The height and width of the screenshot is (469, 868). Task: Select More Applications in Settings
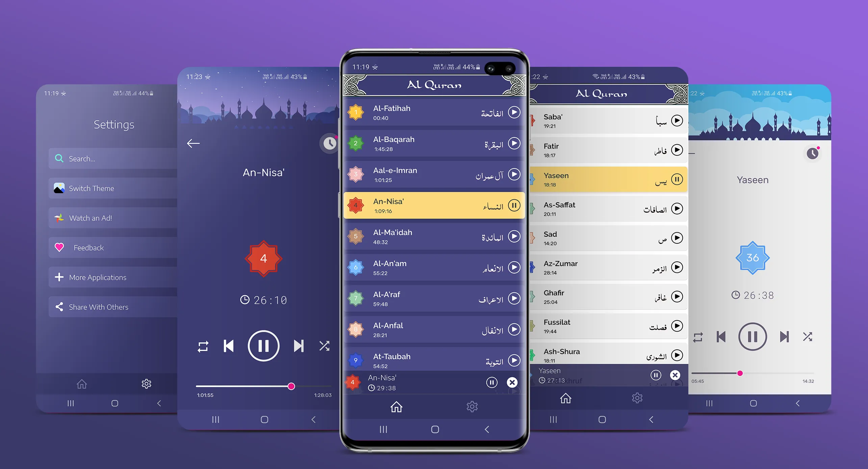click(104, 277)
